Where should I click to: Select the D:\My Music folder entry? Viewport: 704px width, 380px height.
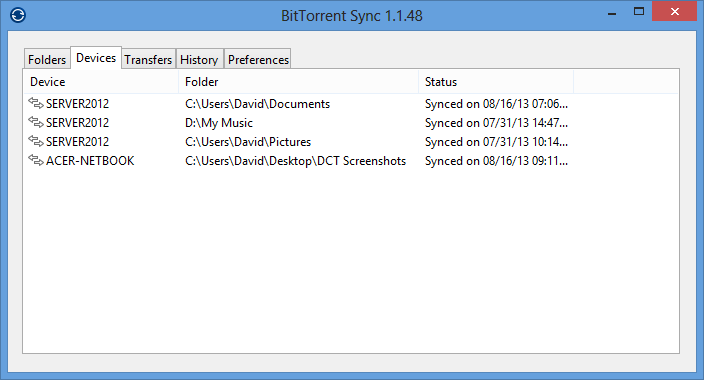pyautogui.click(x=219, y=123)
